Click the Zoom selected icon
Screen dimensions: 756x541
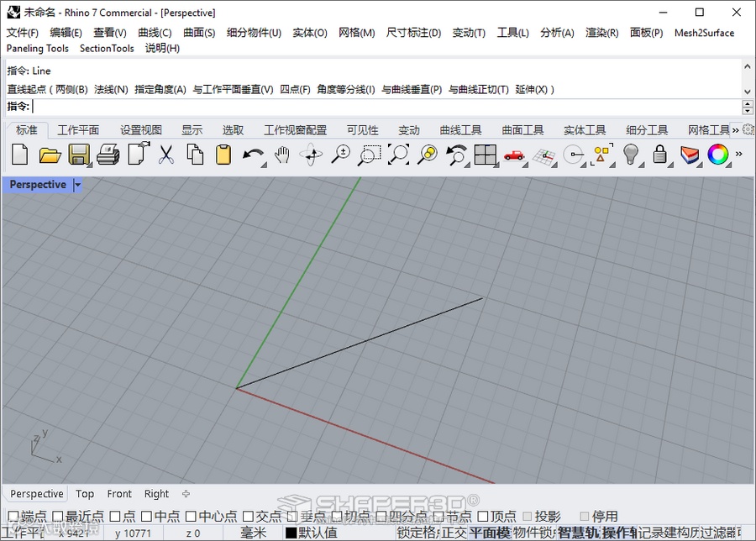pos(428,155)
